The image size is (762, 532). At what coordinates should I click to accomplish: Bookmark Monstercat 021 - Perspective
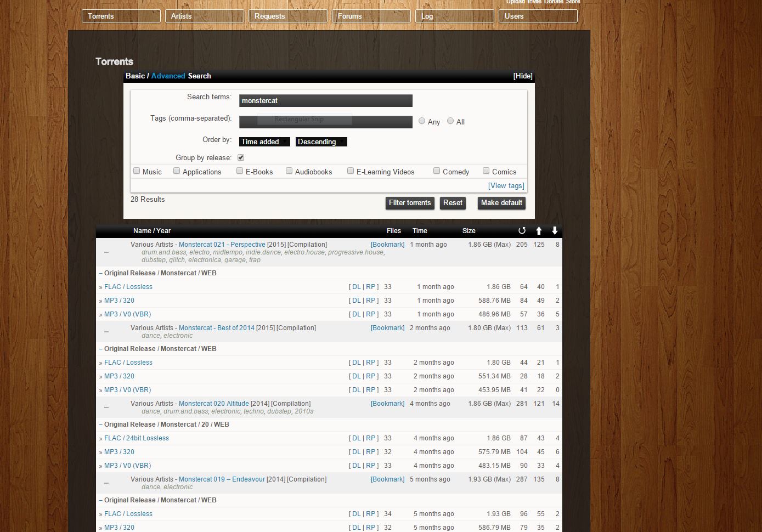coord(387,245)
